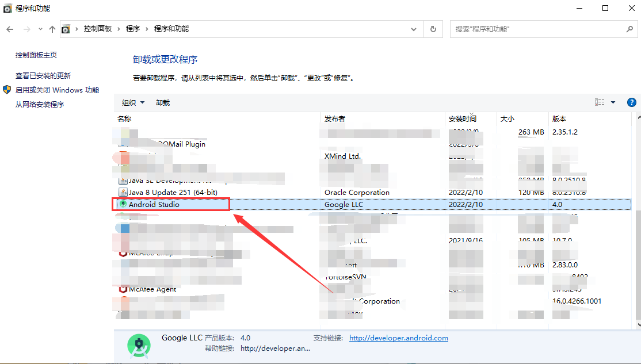Open 控制面板主页 link
Screen dimensions: 641x364
[x=36, y=55]
